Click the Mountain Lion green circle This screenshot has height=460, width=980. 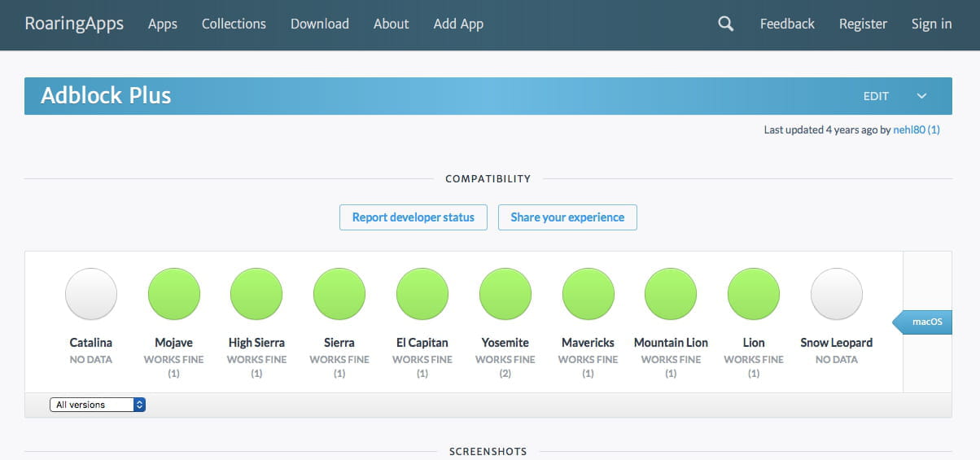(671, 294)
